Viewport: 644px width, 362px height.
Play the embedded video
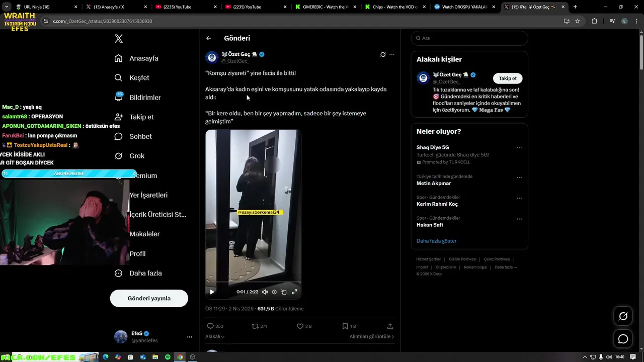(x=212, y=292)
